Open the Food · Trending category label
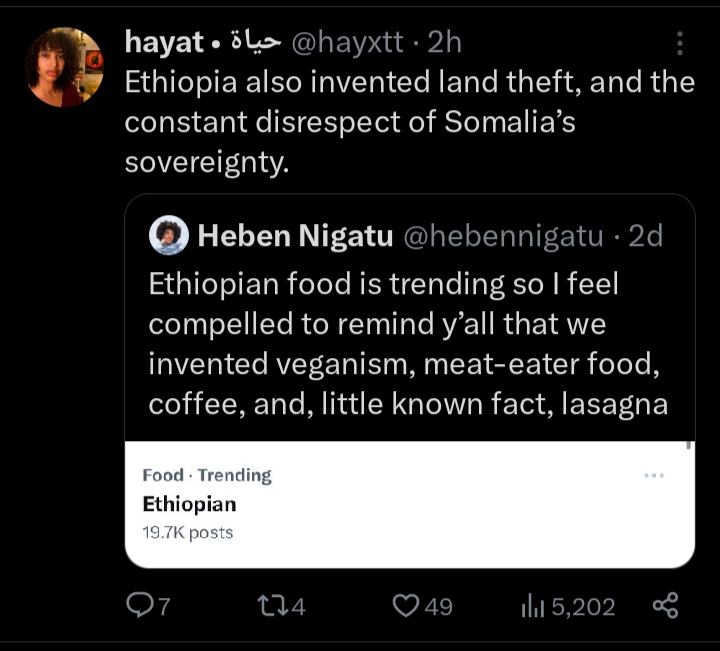Viewport: 720px width, 651px height. click(x=207, y=475)
